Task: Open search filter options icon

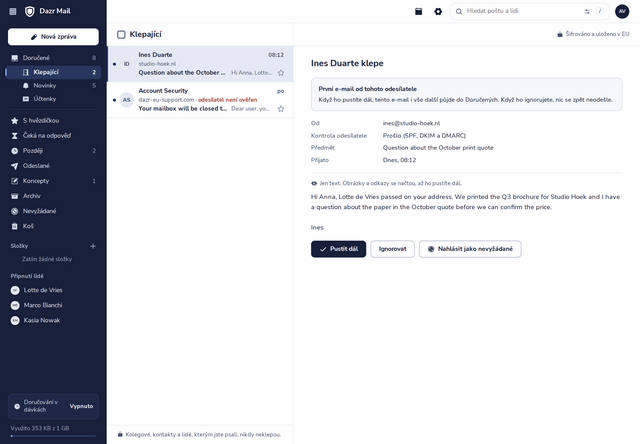Action: [587, 11]
